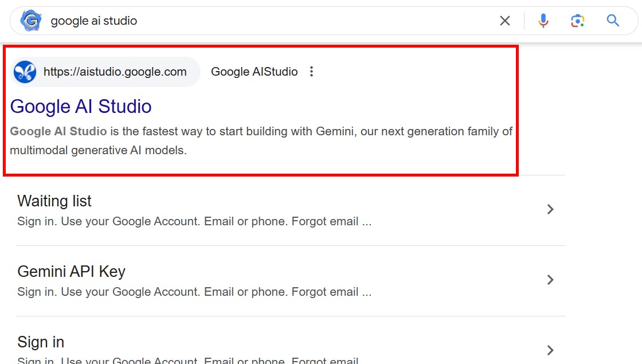Open Google Lens image search

pyautogui.click(x=577, y=21)
